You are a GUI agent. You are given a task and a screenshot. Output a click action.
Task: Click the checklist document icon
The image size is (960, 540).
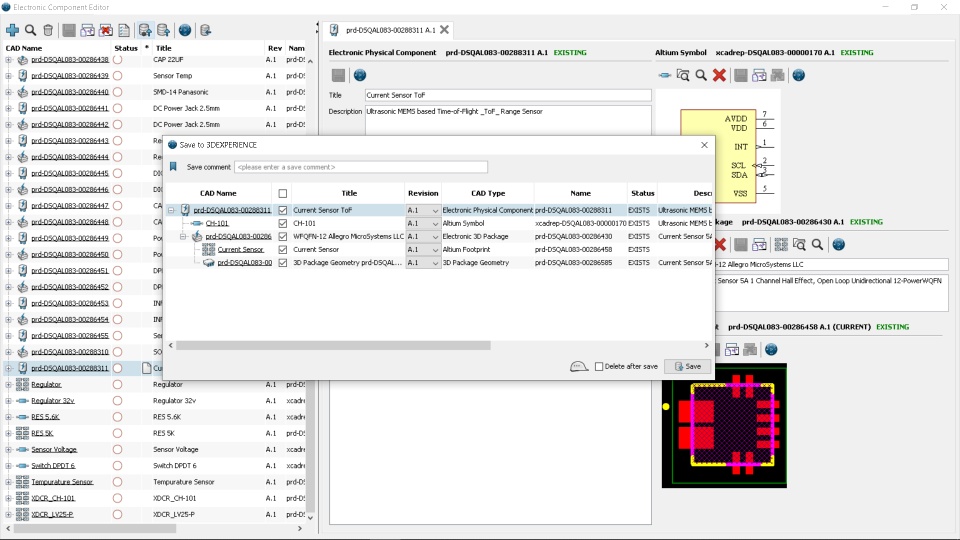click(124, 30)
